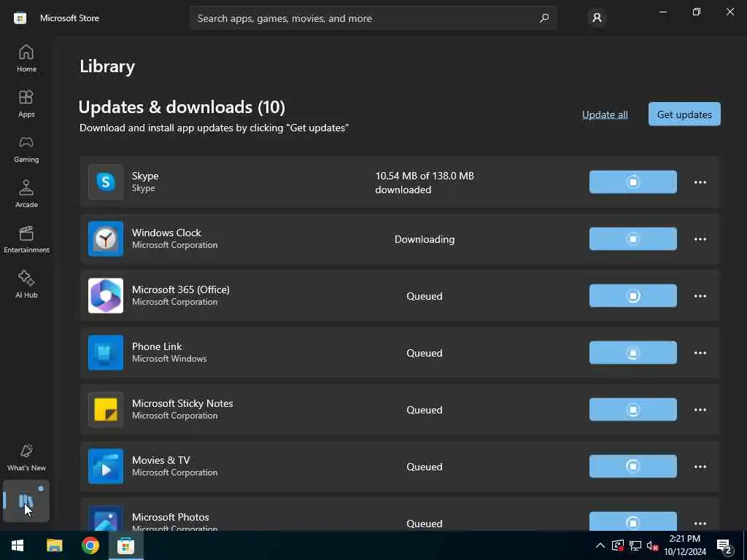Click the Microsoft 365 (Office) app name
This screenshot has height=560, width=747.
tap(181, 289)
